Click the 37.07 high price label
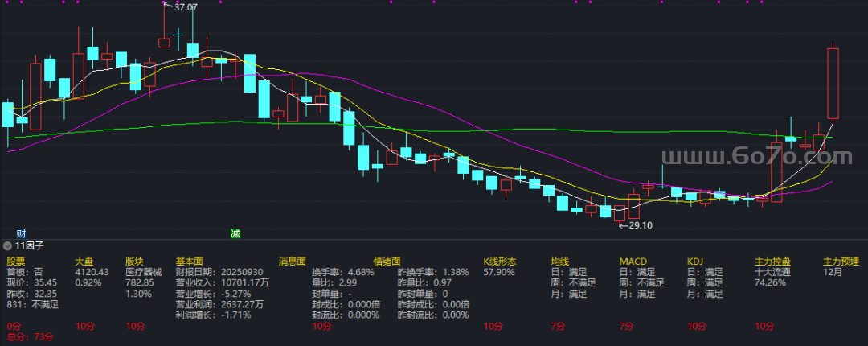The image size is (868, 346). 185,7
